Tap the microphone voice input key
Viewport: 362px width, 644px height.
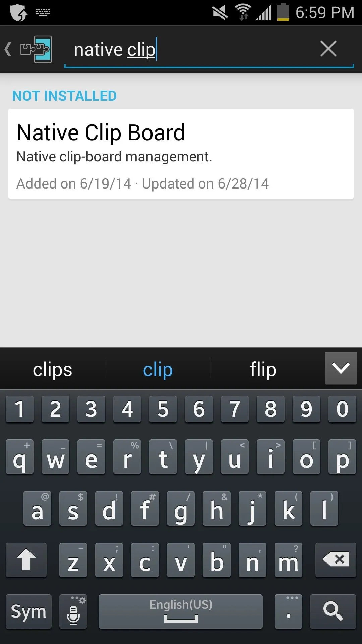click(x=73, y=611)
